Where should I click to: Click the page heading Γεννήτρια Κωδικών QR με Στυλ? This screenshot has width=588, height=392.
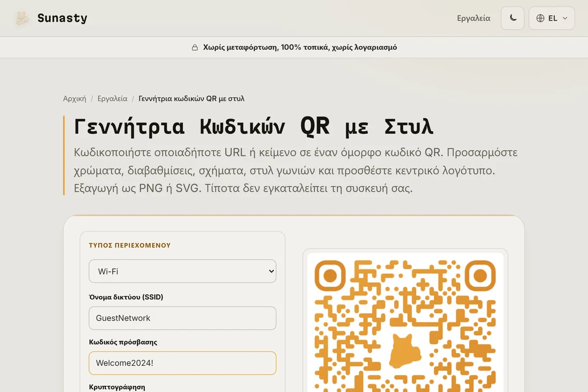(253, 126)
